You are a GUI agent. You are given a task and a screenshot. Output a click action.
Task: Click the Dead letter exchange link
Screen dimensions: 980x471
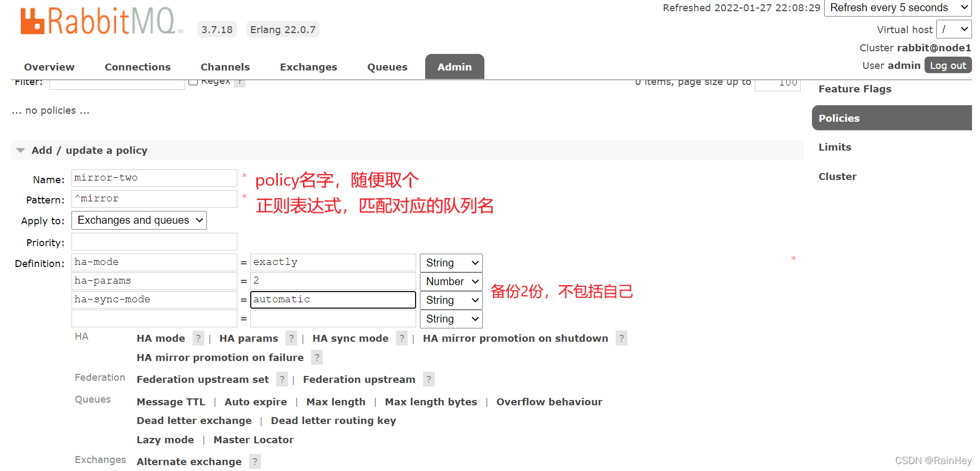(x=194, y=420)
